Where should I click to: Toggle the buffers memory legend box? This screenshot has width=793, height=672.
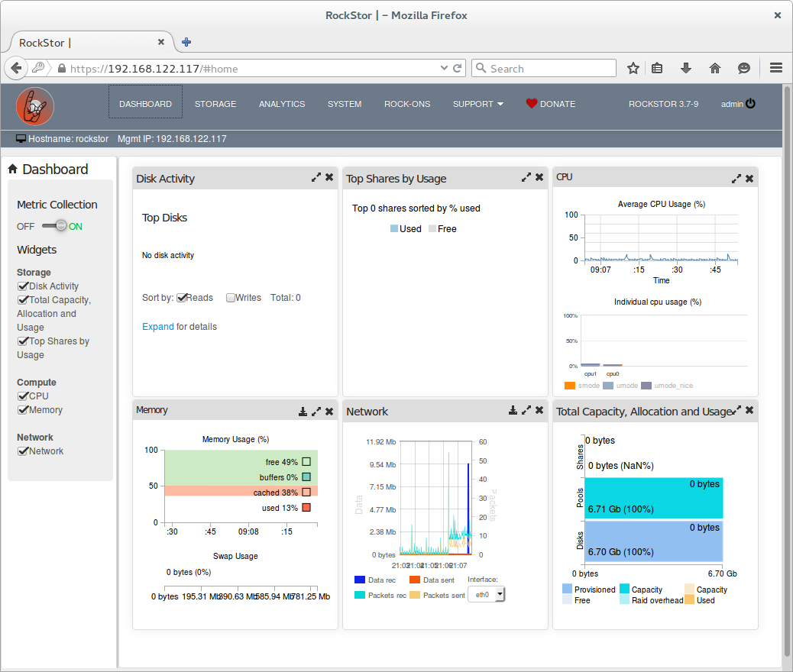click(306, 477)
